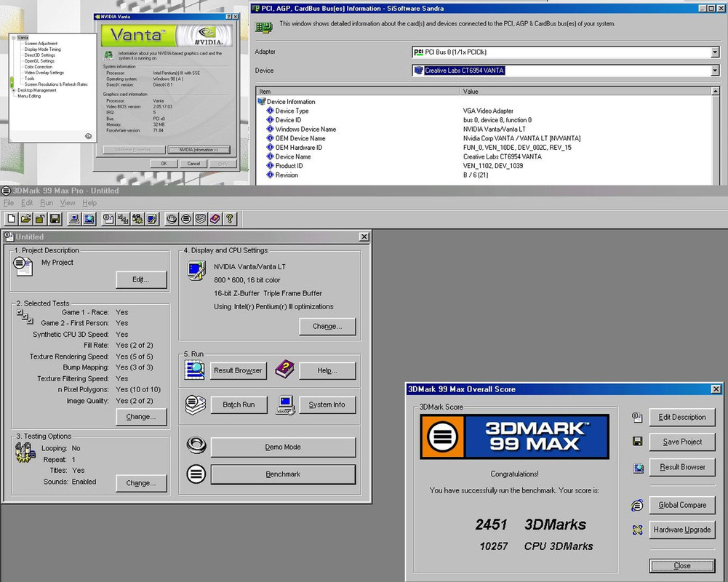Click the Testing Options toolbar icon
This screenshot has height=582, width=728.
point(137,219)
